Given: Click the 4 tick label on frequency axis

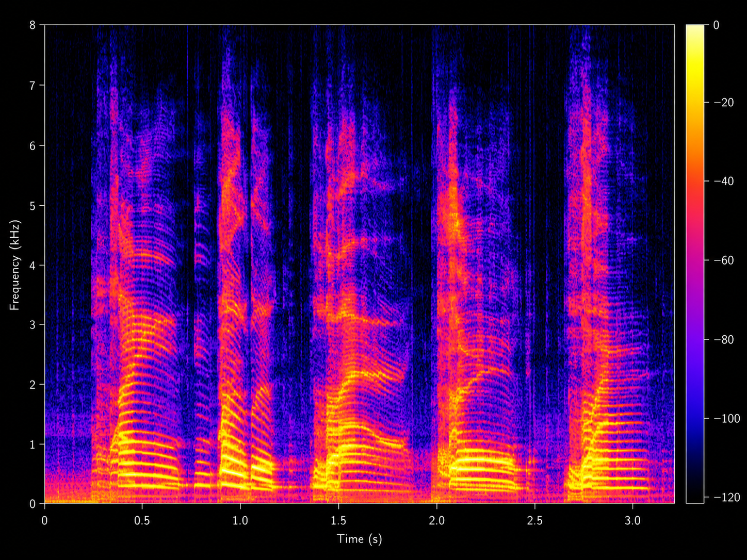Looking at the screenshot, I should tap(33, 265).
